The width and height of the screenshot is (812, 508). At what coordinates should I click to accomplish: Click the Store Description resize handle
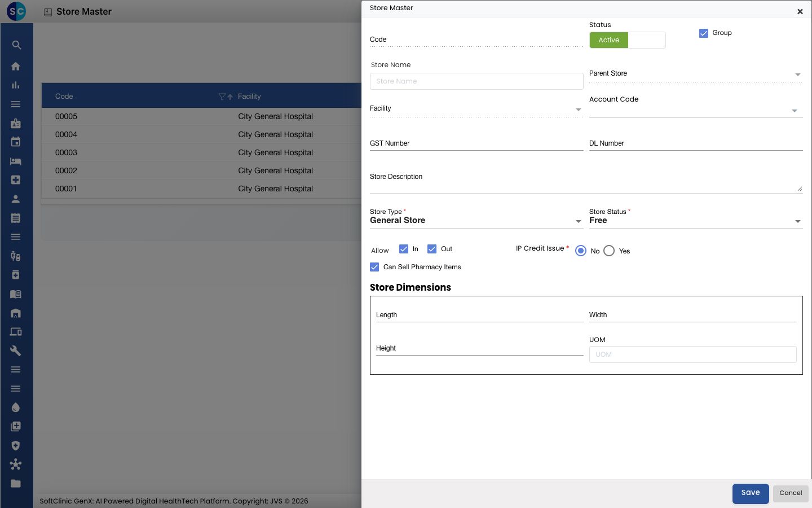(800, 189)
